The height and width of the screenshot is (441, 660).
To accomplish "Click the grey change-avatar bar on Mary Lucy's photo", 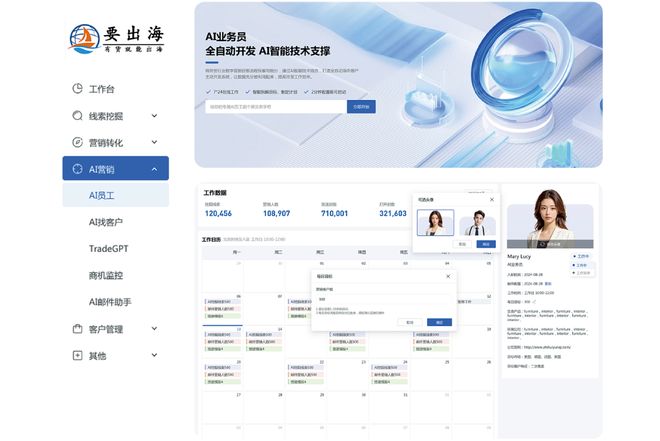I will 550,244.
